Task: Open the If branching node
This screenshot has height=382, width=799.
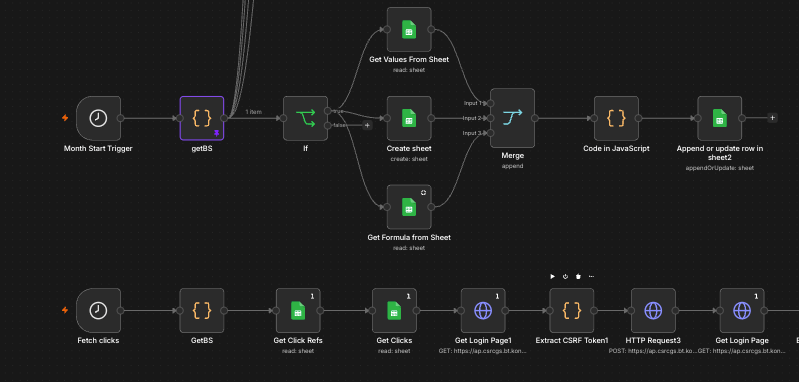Action: 305,118
